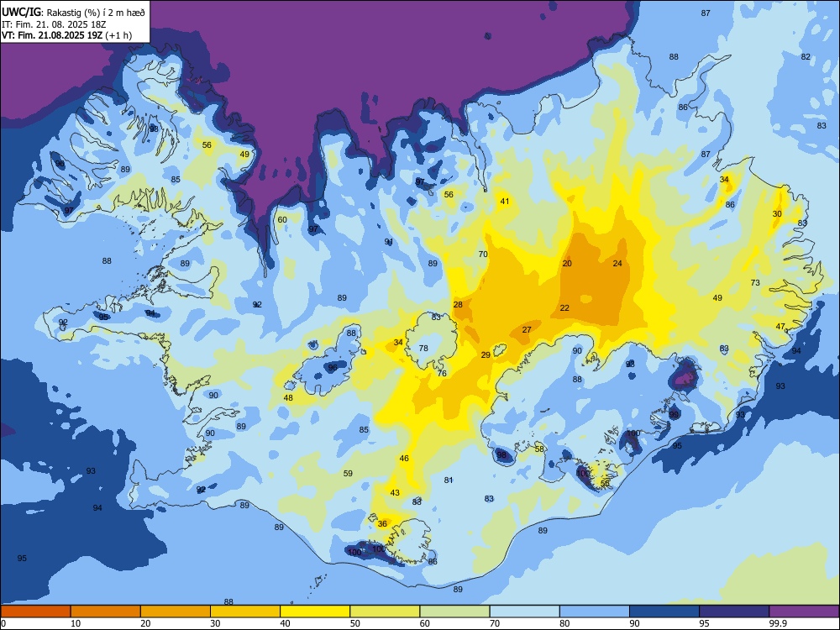Click the '99' value in the southeast

[674, 415]
